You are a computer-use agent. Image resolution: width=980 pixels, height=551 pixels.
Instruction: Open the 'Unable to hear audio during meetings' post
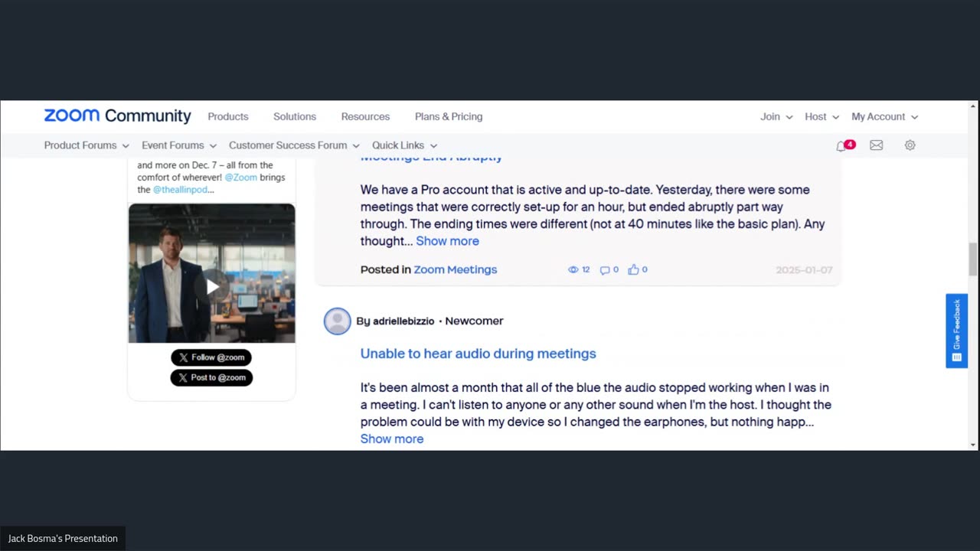[479, 354]
